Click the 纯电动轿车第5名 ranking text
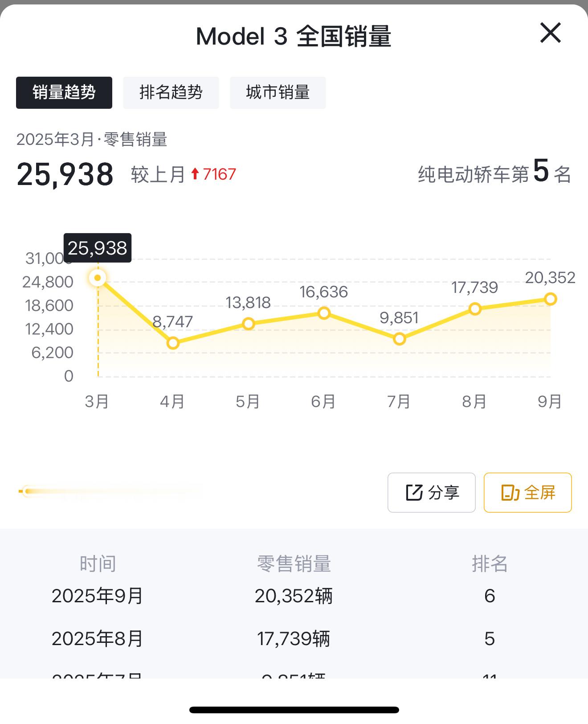 click(x=494, y=173)
